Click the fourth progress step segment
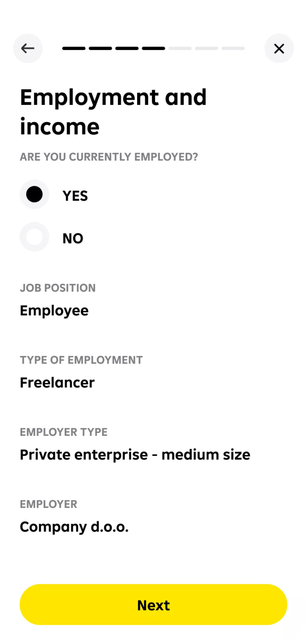The height and width of the screenshot is (644, 307). pos(153,48)
